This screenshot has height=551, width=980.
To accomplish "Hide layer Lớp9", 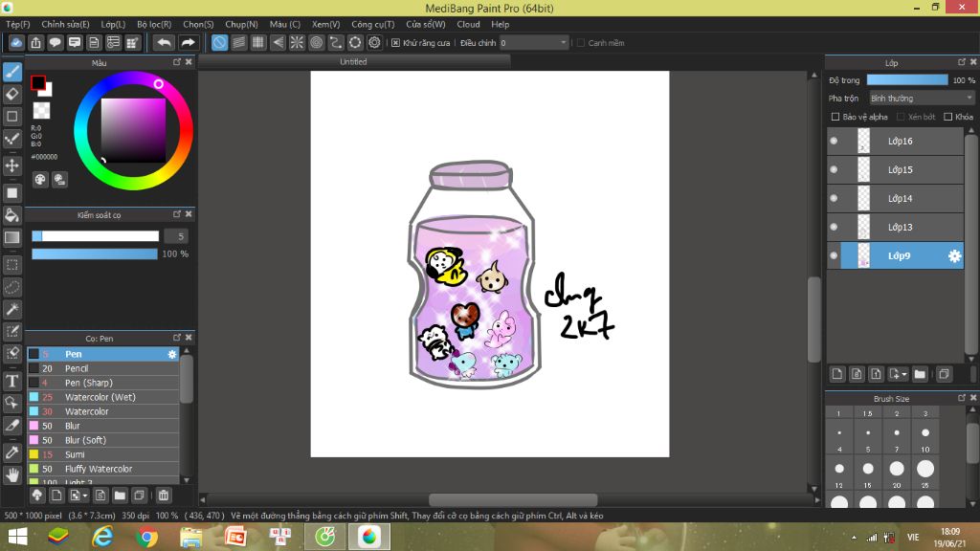I will [834, 255].
